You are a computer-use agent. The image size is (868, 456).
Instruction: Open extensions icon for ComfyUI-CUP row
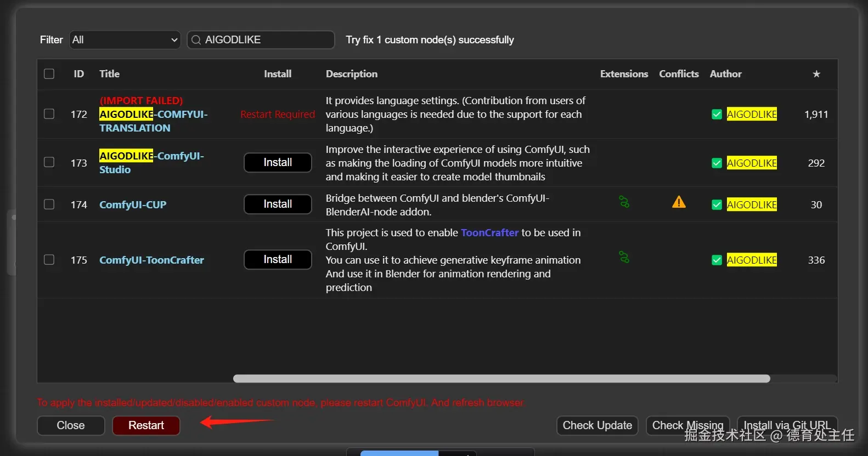coord(624,202)
